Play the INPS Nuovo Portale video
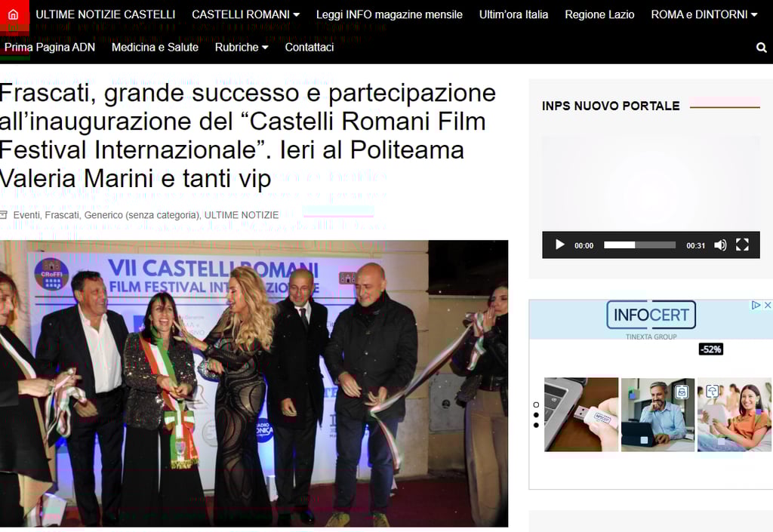The height and width of the screenshot is (532, 773). 559,244
